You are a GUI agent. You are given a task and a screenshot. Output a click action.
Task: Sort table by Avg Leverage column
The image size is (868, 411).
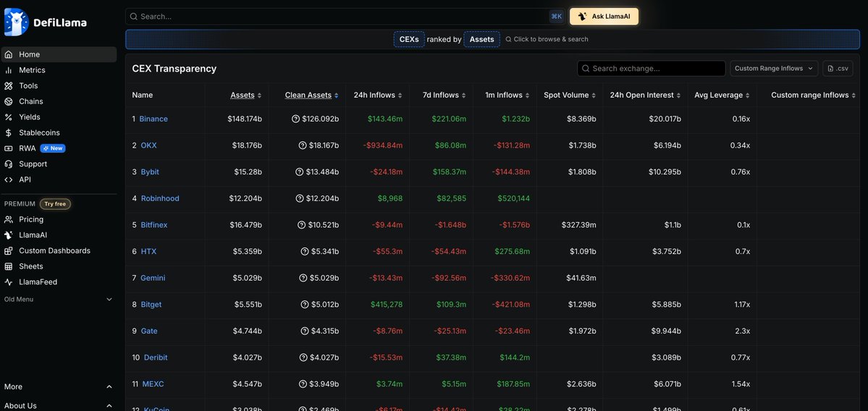[721, 96]
